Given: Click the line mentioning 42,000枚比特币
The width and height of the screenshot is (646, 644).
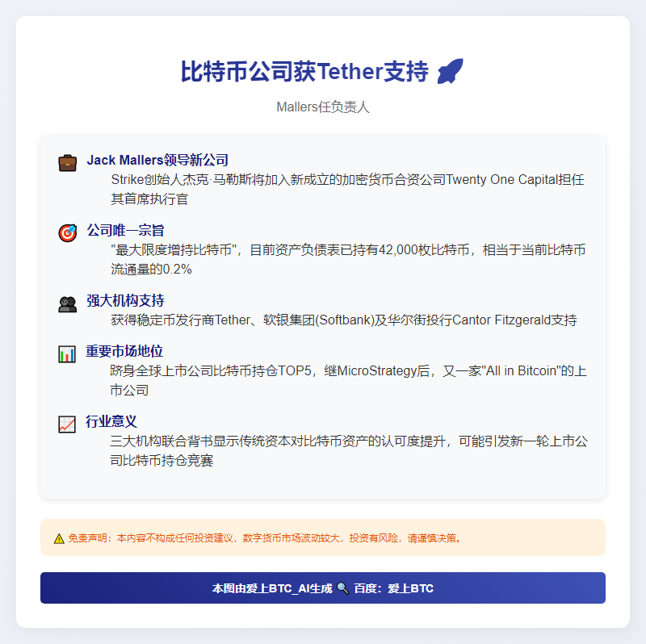Looking at the screenshot, I should (348, 250).
